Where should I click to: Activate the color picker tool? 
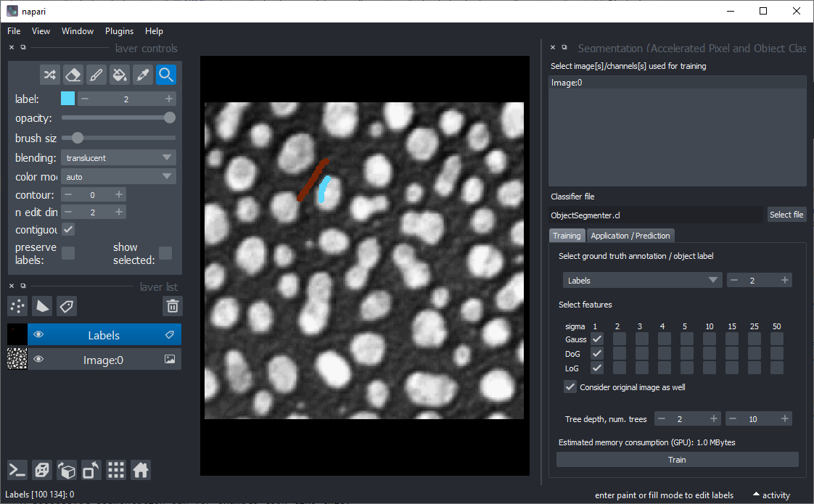142,75
